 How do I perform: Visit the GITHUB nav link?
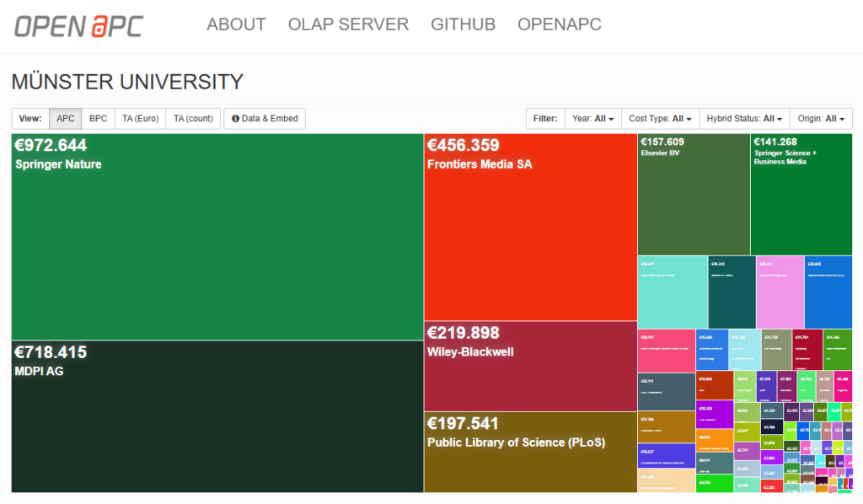[463, 24]
